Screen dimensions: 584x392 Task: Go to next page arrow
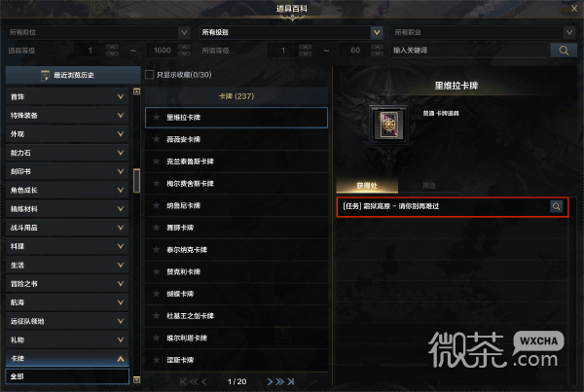point(270,381)
